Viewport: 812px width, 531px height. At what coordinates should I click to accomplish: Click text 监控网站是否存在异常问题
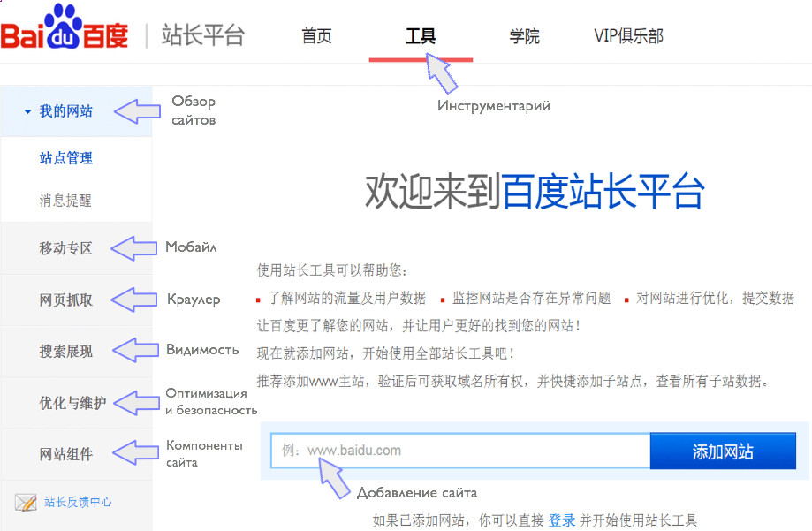(x=531, y=298)
